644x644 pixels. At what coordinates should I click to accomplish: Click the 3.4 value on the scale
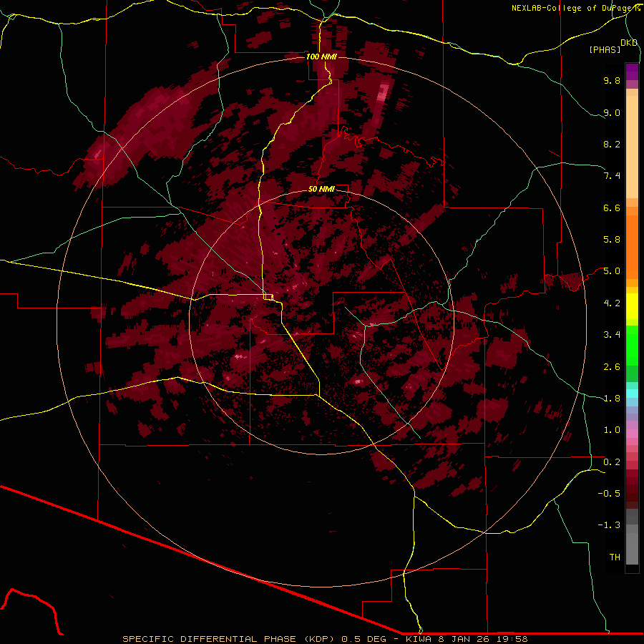pyautogui.click(x=612, y=335)
